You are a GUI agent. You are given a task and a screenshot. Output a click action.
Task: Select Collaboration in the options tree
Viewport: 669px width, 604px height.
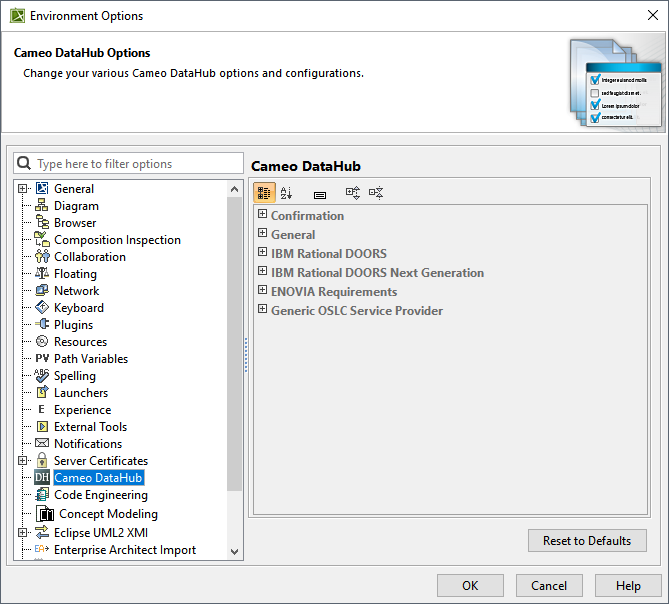click(90, 257)
